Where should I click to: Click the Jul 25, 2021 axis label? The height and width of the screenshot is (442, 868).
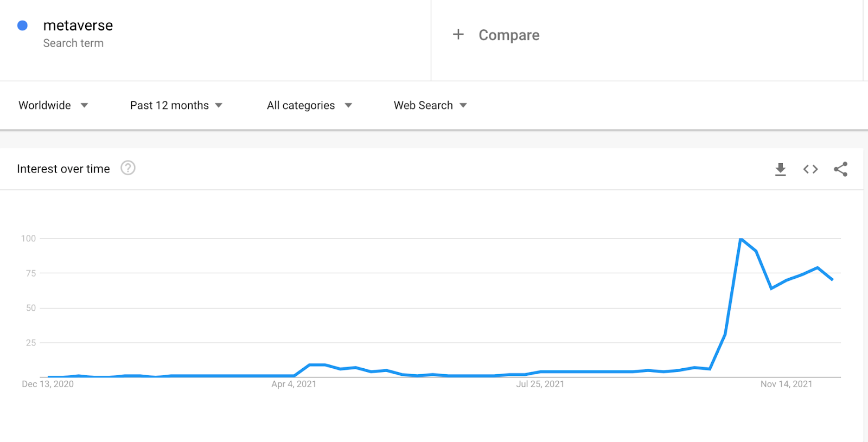[540, 384]
